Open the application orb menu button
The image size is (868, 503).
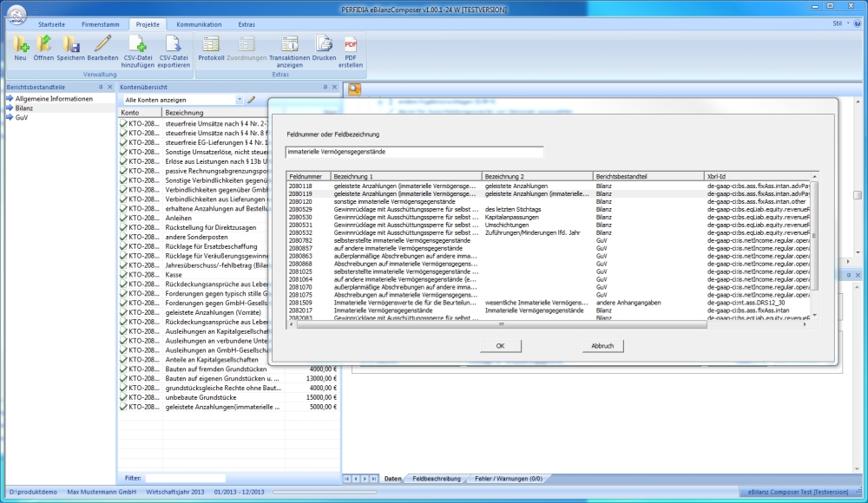coord(16,15)
